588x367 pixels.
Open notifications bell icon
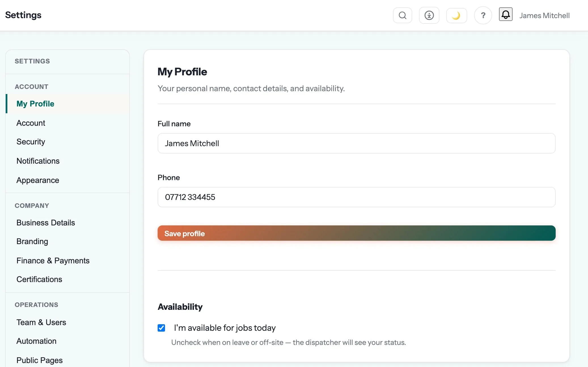[505, 14]
